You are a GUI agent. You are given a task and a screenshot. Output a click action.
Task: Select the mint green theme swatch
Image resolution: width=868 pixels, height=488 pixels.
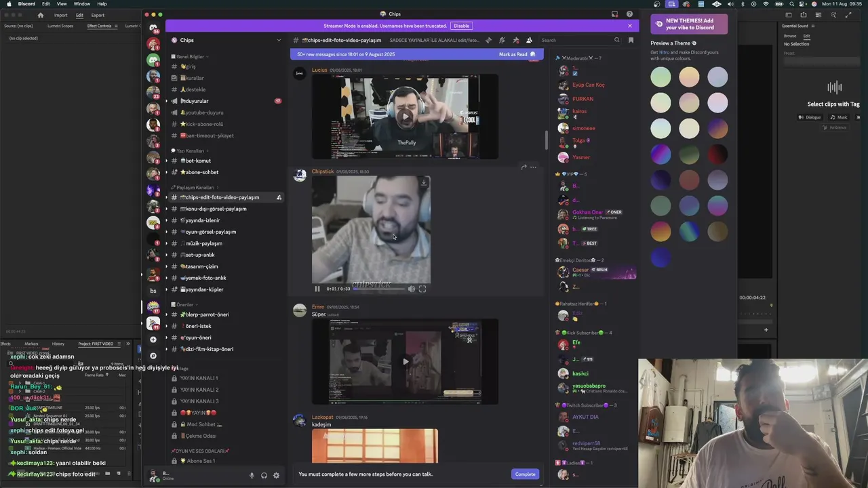pos(660,77)
